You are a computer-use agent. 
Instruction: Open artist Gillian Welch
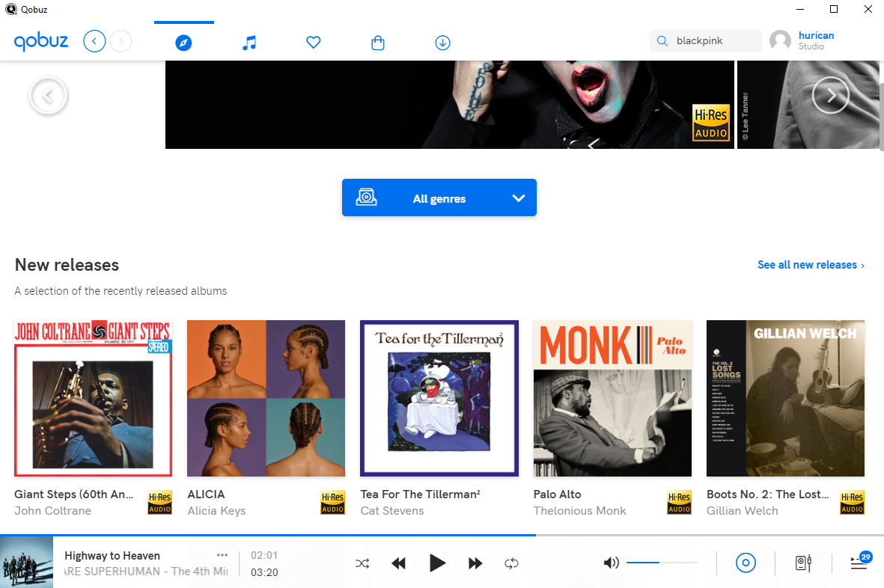point(742,511)
